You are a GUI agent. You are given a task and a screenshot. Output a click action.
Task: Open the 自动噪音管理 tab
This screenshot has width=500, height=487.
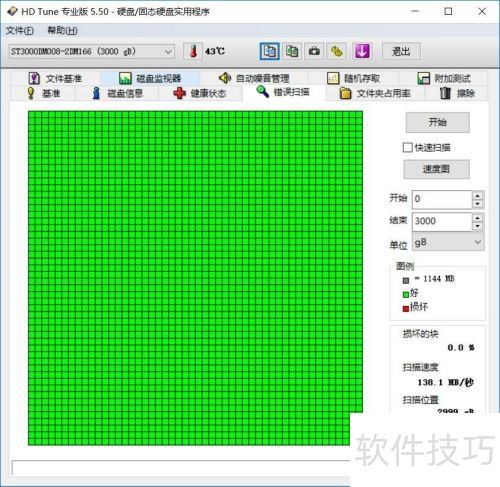[254, 78]
